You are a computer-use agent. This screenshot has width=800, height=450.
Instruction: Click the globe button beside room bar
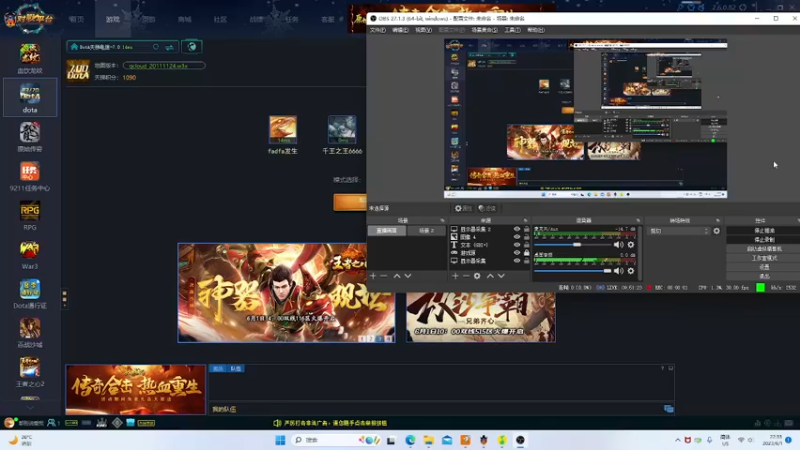coord(192,46)
